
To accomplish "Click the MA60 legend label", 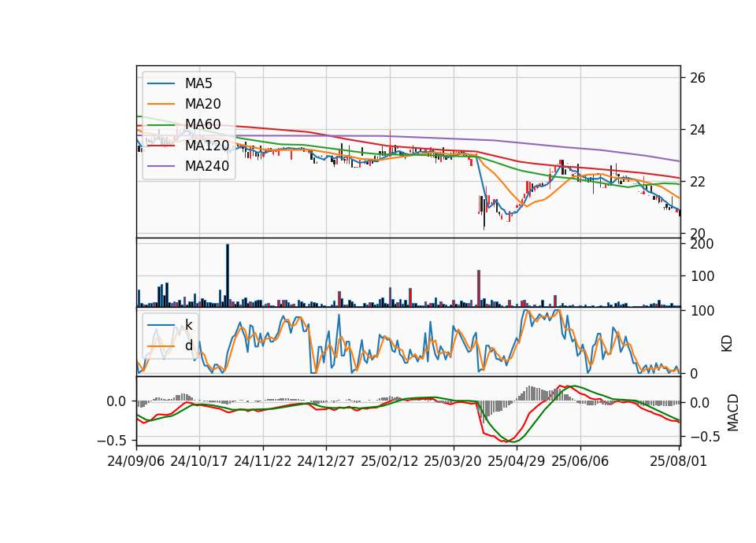I will click(202, 124).
